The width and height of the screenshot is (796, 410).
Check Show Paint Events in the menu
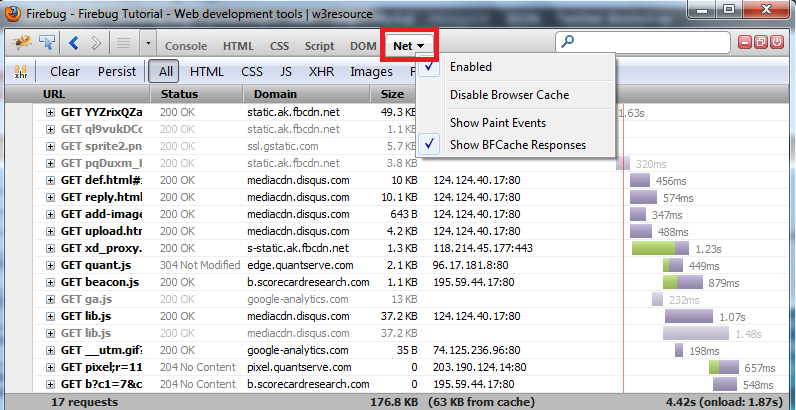(497, 123)
